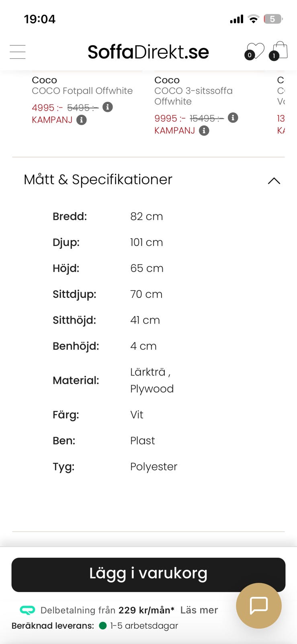The width and height of the screenshot is (297, 644).
Task: Open the Läs mer link
Action: (199, 610)
